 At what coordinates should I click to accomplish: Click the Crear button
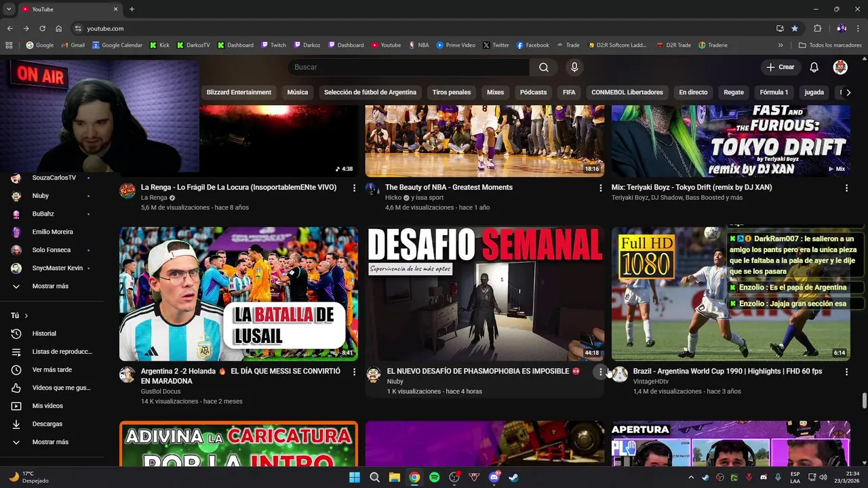tap(780, 67)
